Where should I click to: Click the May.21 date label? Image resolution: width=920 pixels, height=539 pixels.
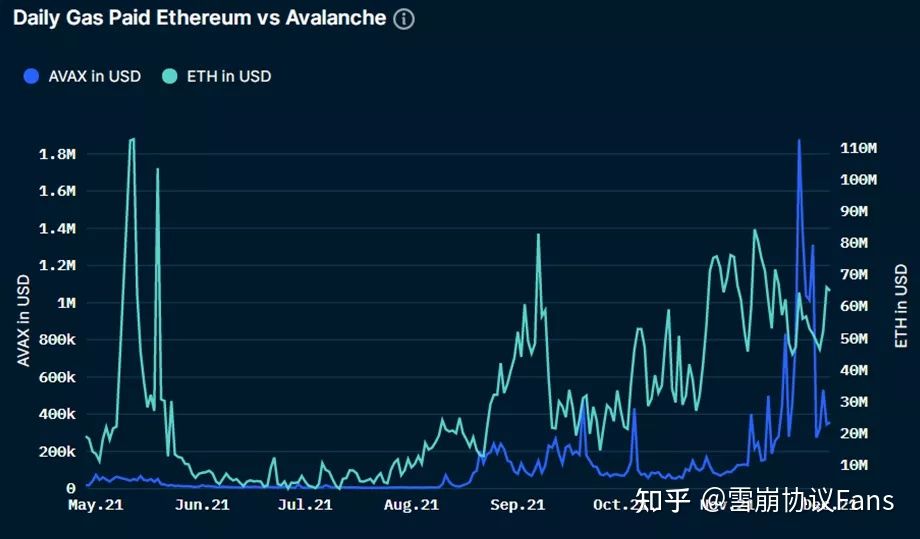96,505
